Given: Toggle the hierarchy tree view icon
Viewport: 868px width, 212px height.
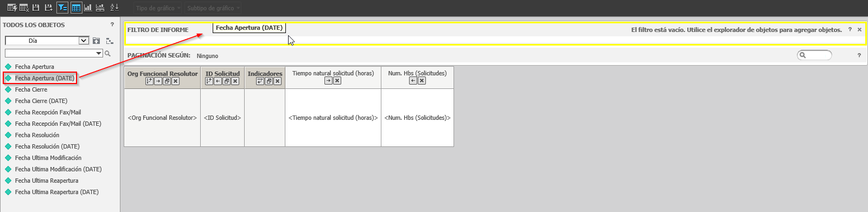Looking at the screenshot, I should point(110,41).
